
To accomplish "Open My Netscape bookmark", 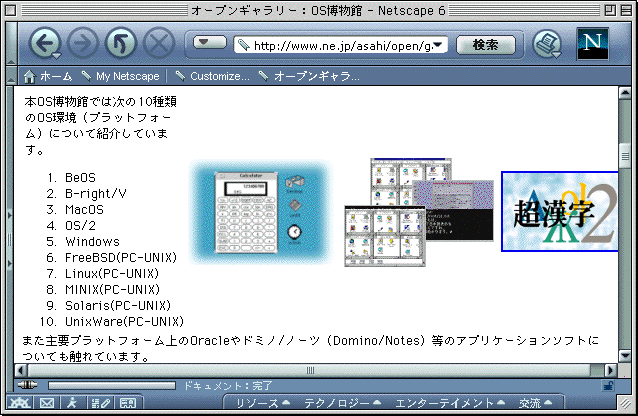I will click(120, 76).
